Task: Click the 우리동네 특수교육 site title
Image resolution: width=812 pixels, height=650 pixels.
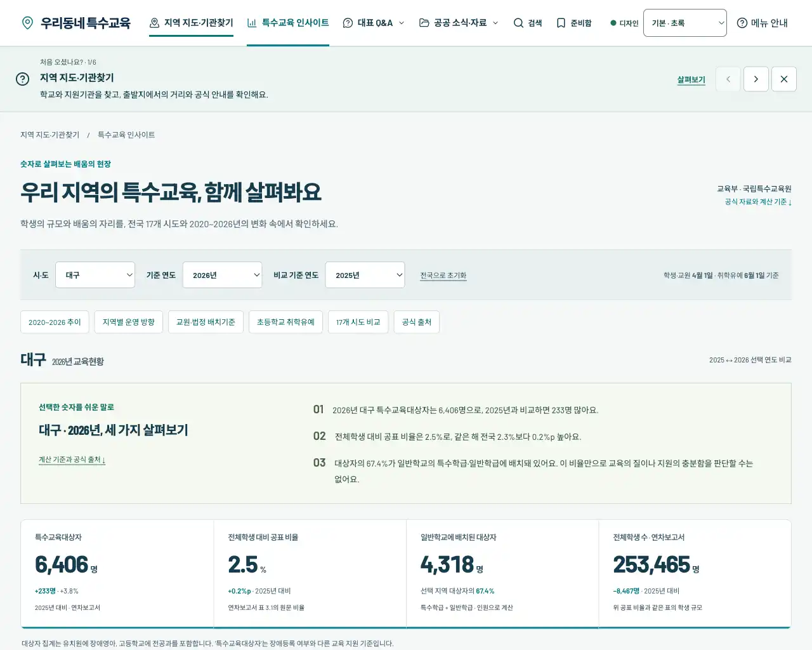Action: click(x=86, y=23)
